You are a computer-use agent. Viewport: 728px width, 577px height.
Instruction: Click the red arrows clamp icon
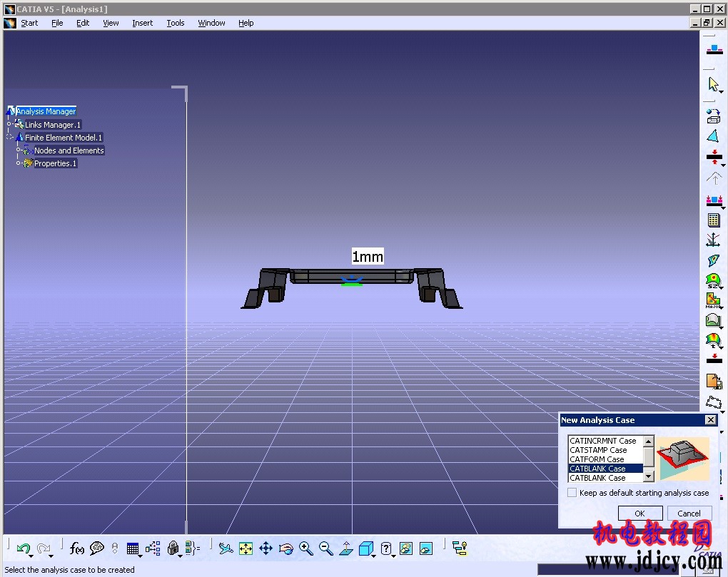[x=714, y=157]
